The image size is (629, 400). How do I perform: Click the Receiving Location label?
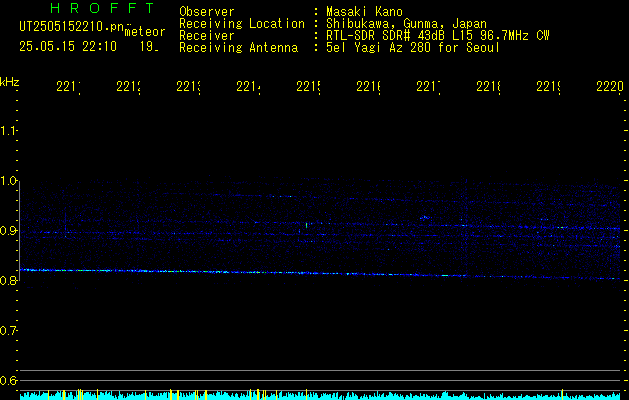pyautogui.click(x=242, y=24)
